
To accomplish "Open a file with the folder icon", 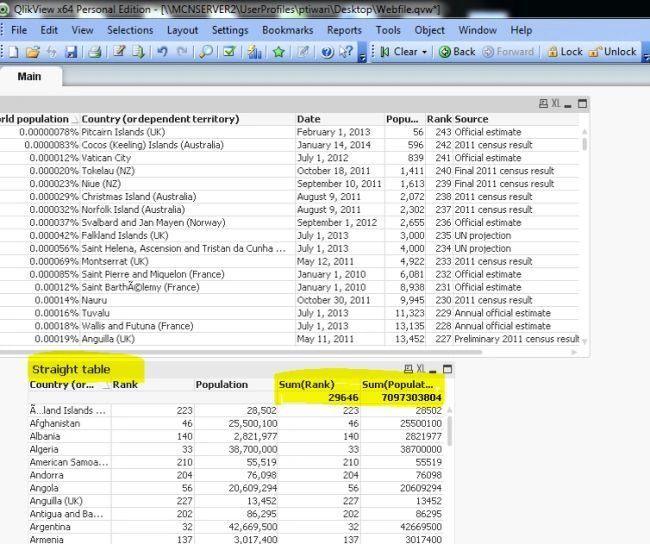I will 32,52.
